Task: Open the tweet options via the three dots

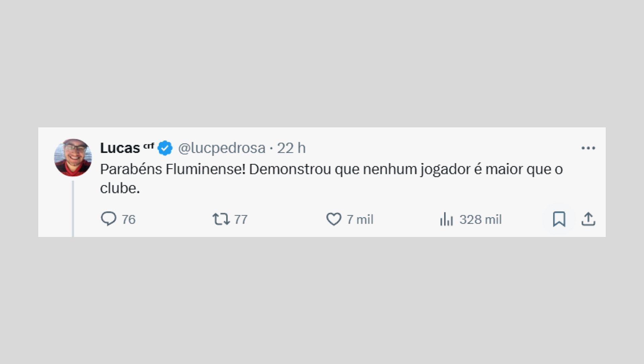Action: pos(589,147)
